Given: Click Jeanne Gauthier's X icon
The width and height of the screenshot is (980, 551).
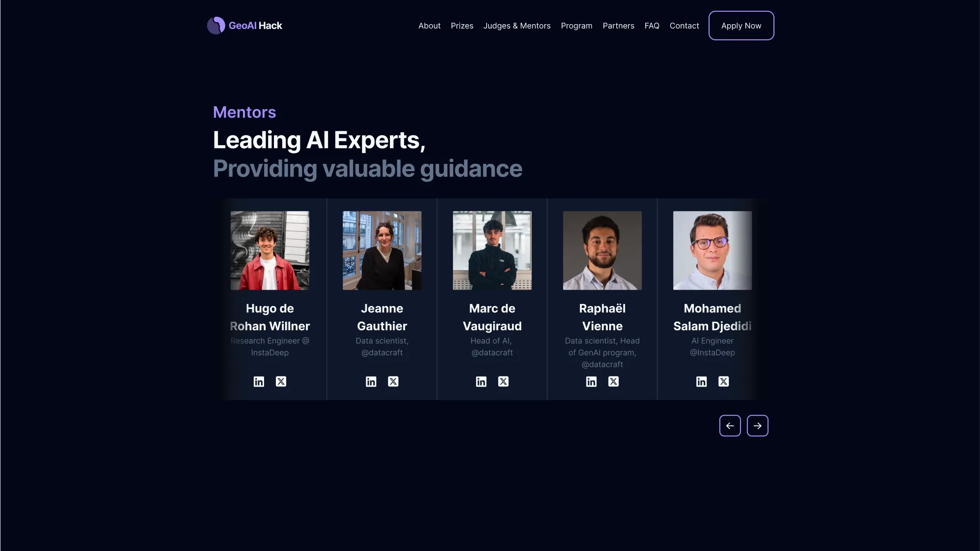Looking at the screenshot, I should pos(393,382).
